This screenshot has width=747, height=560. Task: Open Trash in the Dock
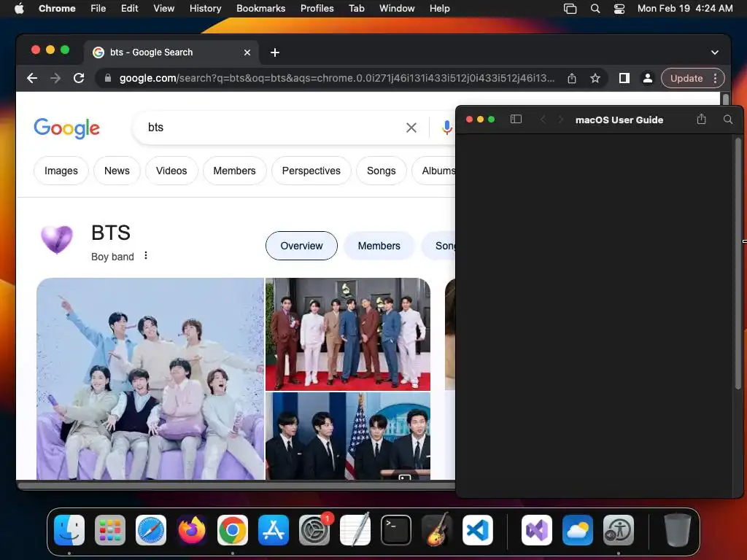point(678,529)
